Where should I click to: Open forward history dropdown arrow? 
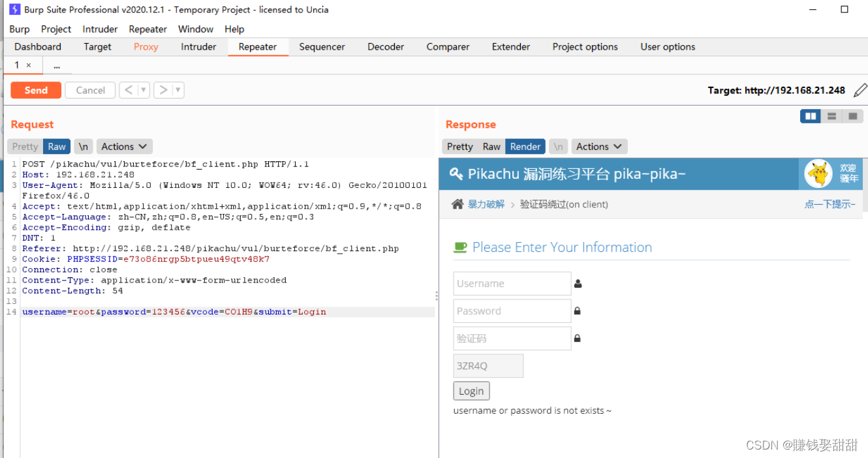pyautogui.click(x=178, y=90)
